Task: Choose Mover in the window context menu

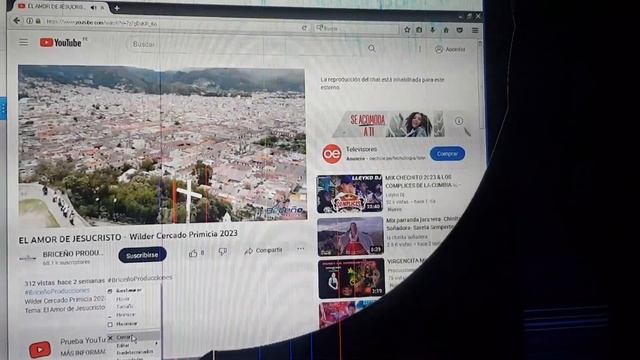Action: tap(122, 299)
